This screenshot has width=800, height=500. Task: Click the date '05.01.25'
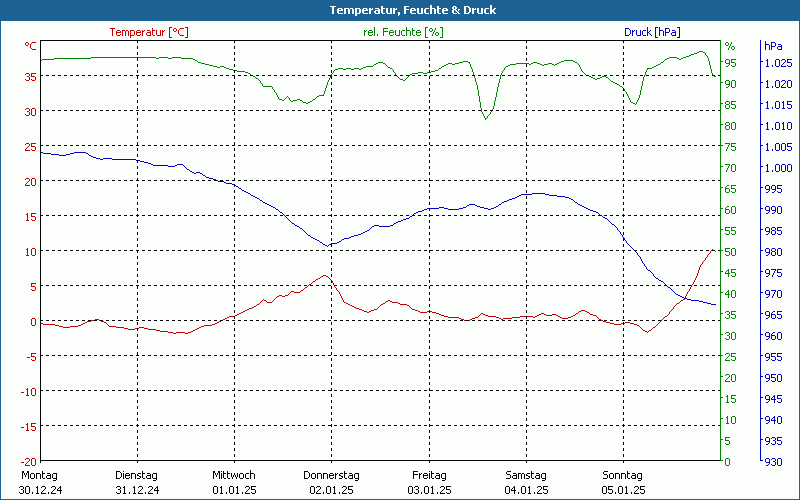623,490
